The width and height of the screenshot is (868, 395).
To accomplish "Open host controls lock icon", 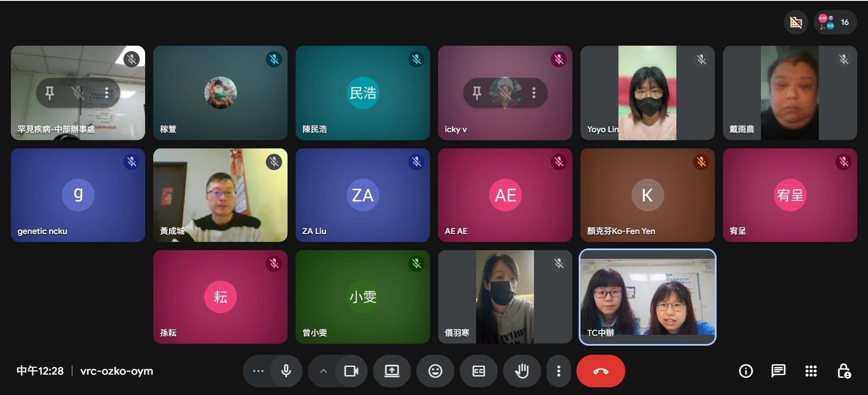I will 844,371.
